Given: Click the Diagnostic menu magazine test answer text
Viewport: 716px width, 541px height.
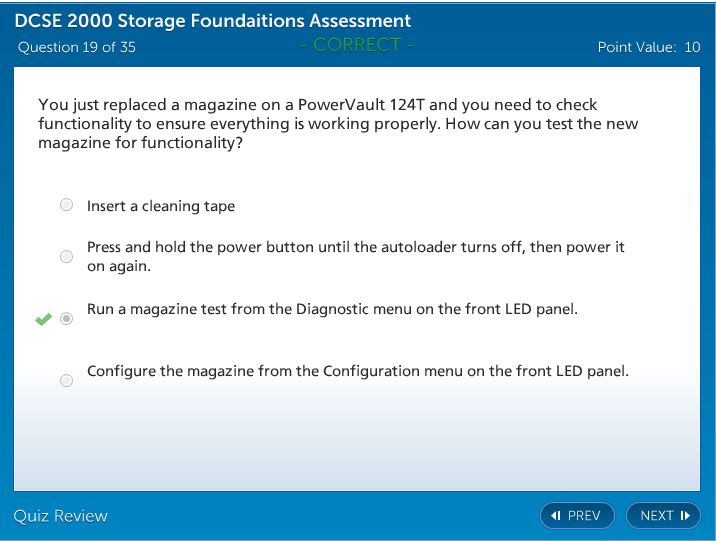Looking at the screenshot, I should (332, 309).
